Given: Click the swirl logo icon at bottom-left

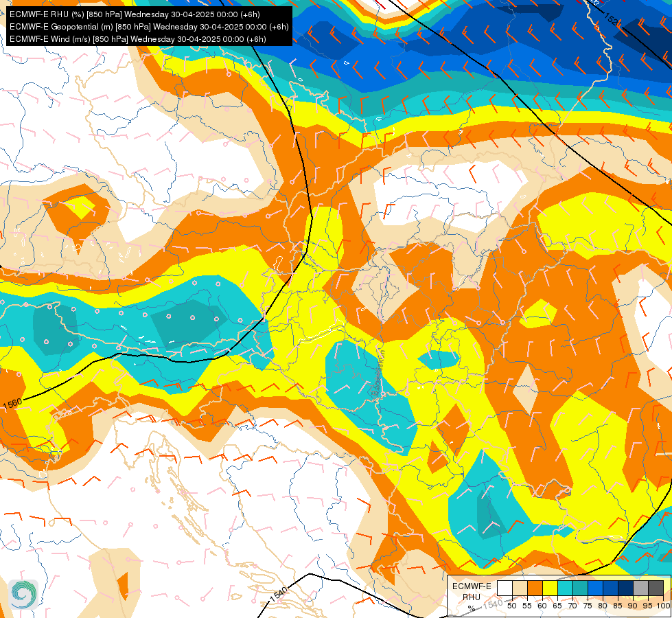Looking at the screenshot, I should (23, 595).
